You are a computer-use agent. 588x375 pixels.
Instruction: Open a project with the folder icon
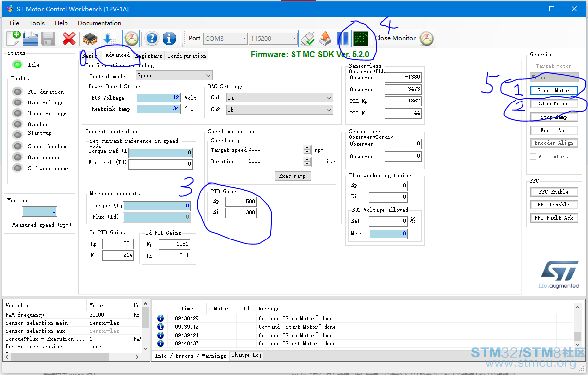(31, 38)
